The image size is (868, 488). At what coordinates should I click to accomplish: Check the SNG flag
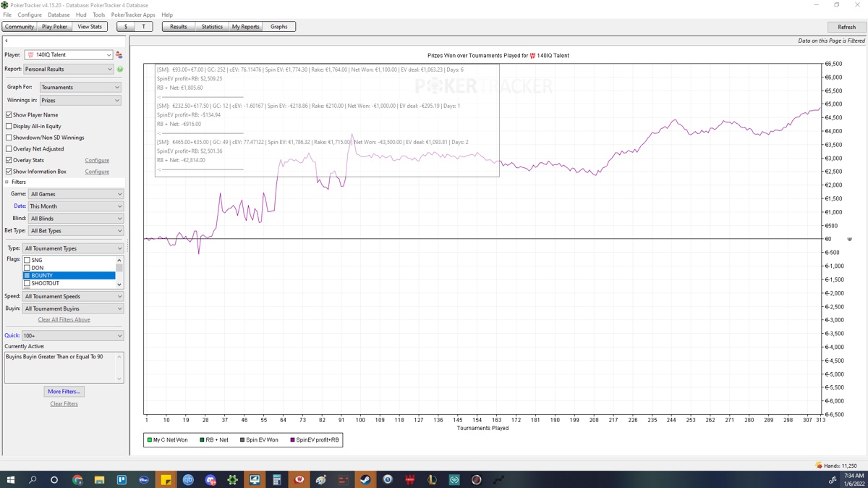click(x=27, y=260)
